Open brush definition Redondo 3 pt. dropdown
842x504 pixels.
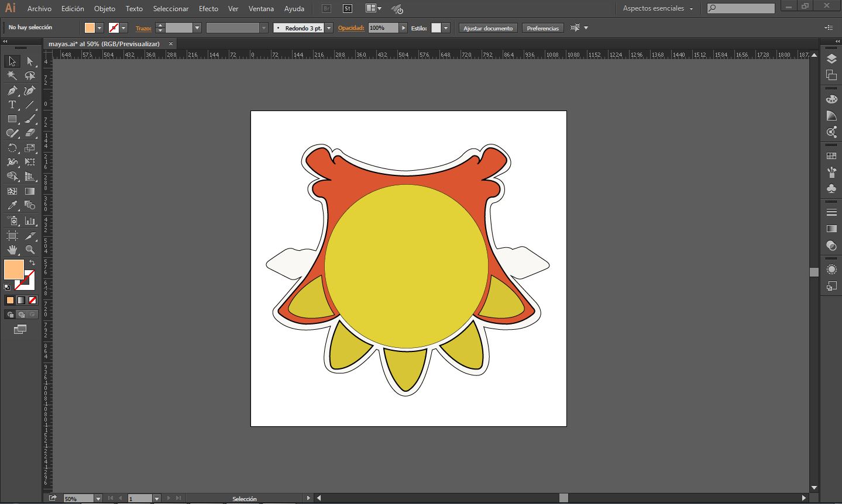coord(329,28)
